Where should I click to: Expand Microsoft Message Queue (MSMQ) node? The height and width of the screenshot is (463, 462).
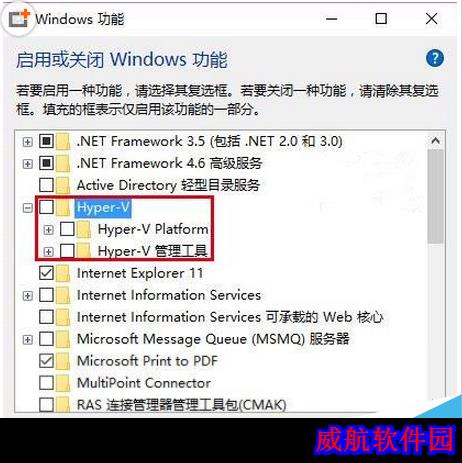(x=28, y=340)
